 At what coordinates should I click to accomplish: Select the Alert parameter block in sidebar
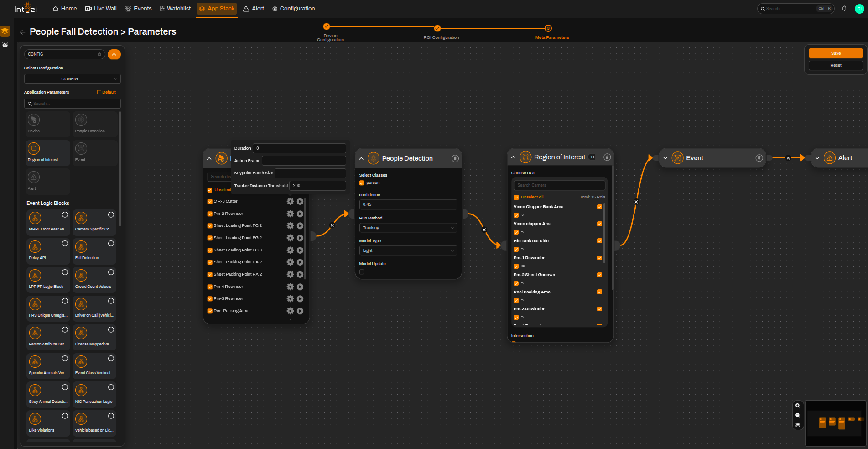click(x=48, y=182)
